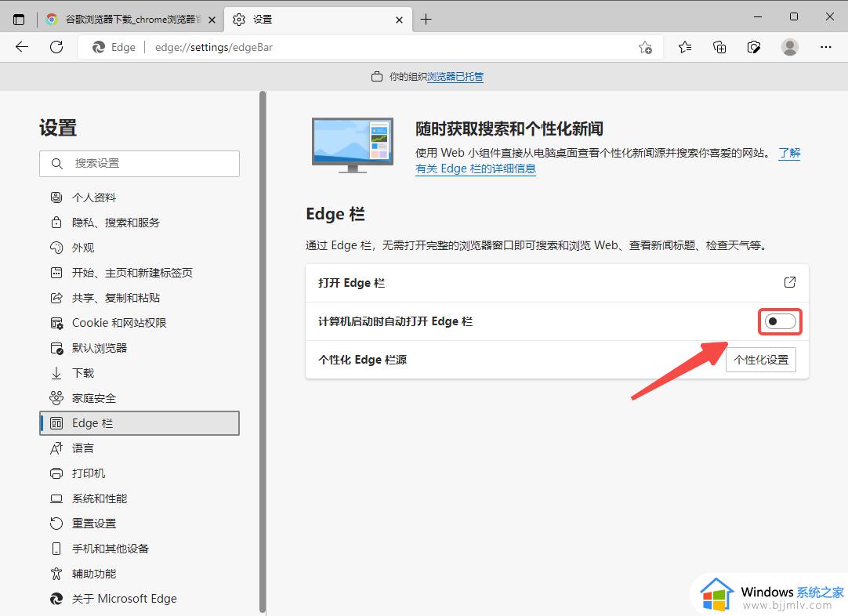This screenshot has height=616, width=848.
Task: Open the profile avatar menu
Action: click(789, 48)
